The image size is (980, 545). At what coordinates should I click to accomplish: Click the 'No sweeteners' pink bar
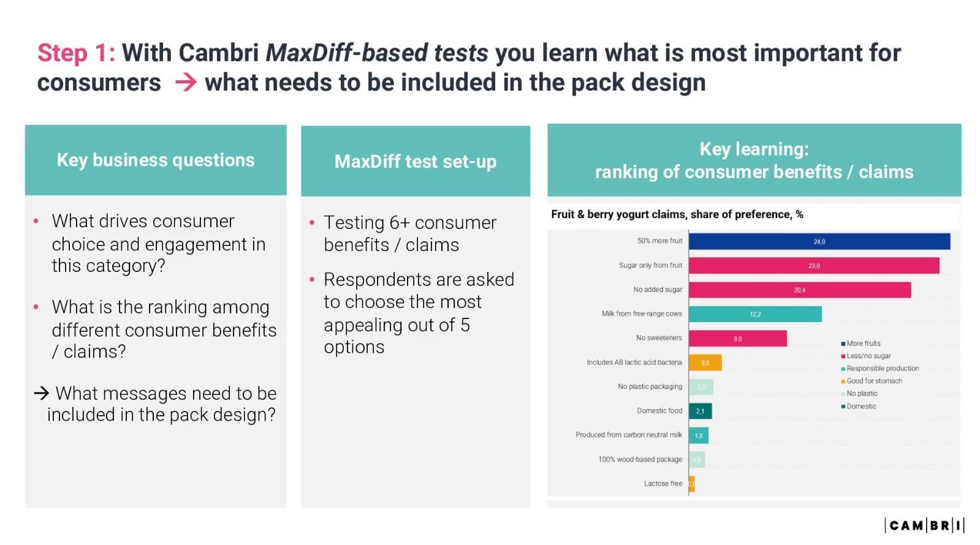pyautogui.click(x=738, y=339)
